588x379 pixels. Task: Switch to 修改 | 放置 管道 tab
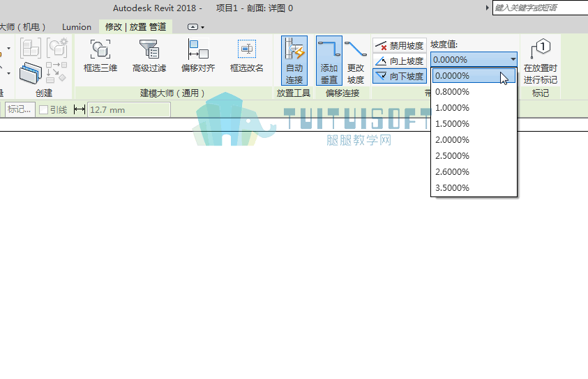pyautogui.click(x=136, y=27)
